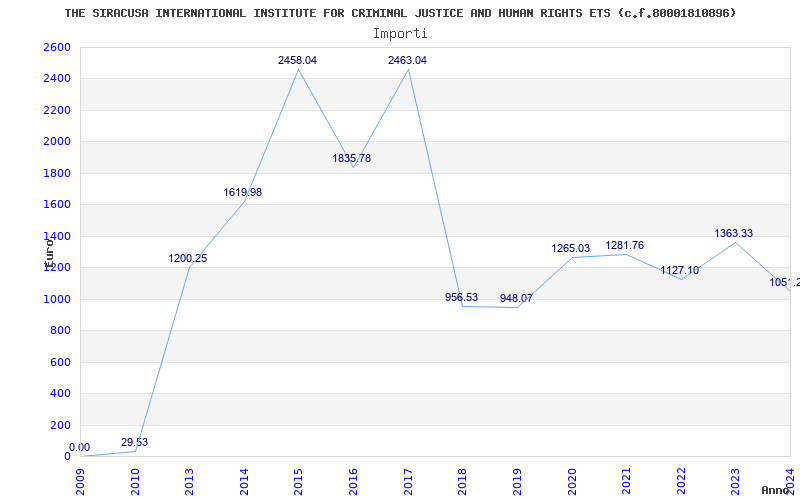This screenshot has width=800, height=500.
Task: Click the data label 1265.03
Action: (x=570, y=248)
